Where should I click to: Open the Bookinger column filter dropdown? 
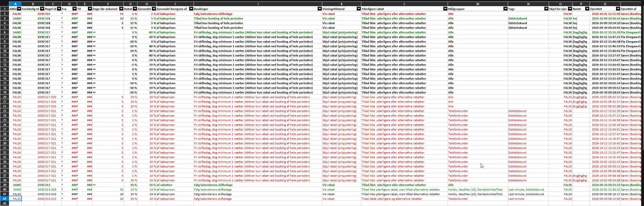point(320,9)
